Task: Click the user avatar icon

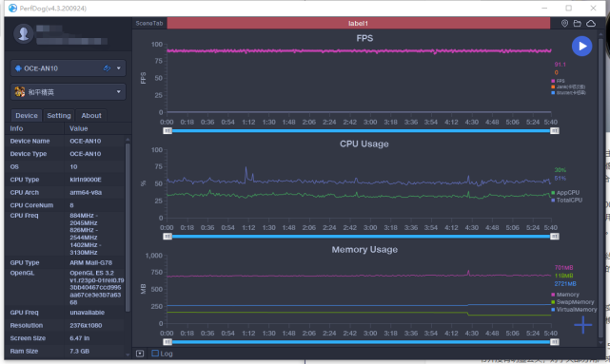Action: click(x=24, y=34)
